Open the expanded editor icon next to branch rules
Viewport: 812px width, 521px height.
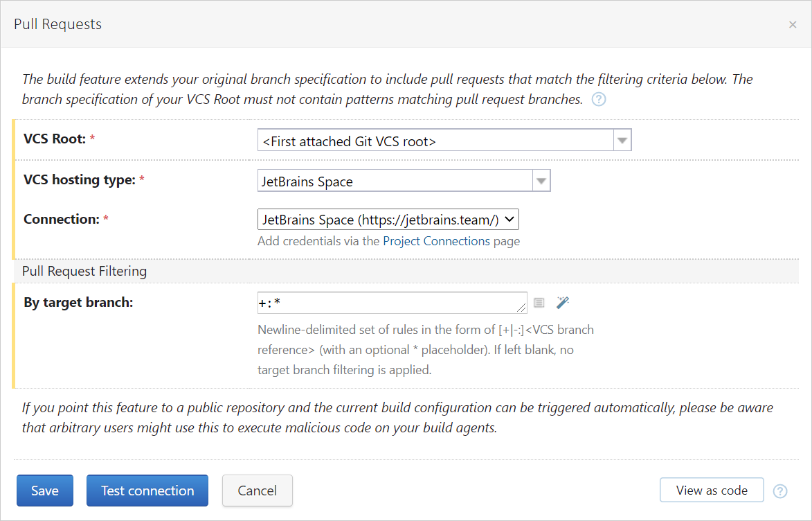pos(539,303)
